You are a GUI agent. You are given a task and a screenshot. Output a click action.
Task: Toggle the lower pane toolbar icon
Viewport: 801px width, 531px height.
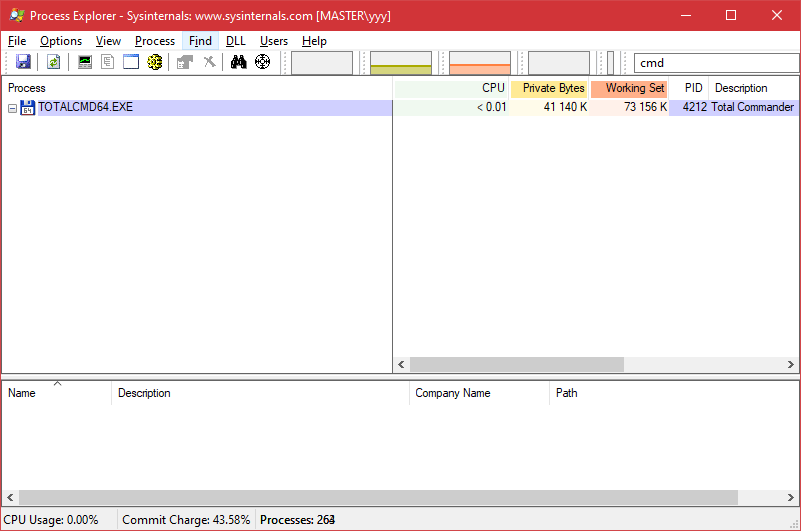[x=131, y=62]
